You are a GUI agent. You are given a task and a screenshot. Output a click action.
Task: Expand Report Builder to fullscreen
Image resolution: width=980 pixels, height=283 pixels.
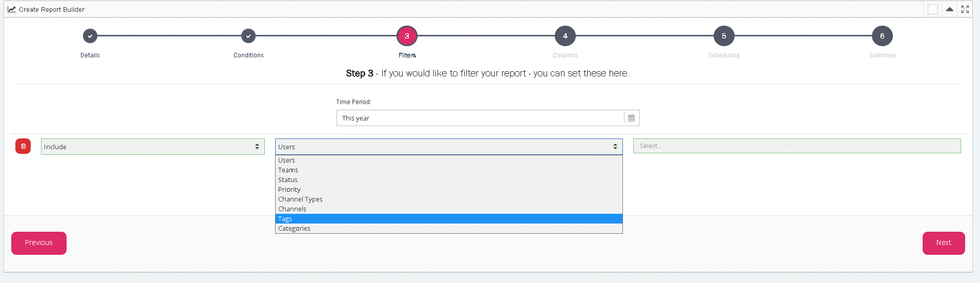(x=965, y=9)
